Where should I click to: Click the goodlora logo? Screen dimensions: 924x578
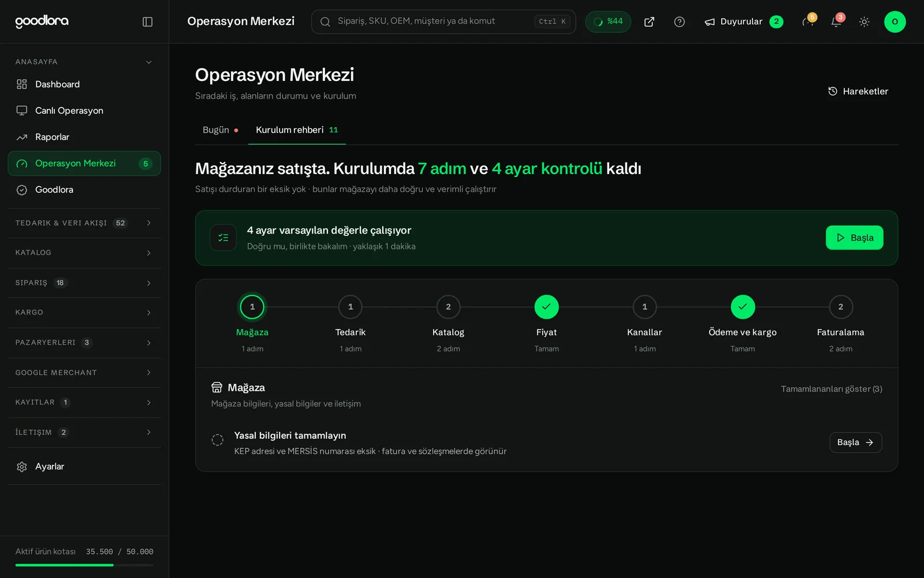click(42, 21)
